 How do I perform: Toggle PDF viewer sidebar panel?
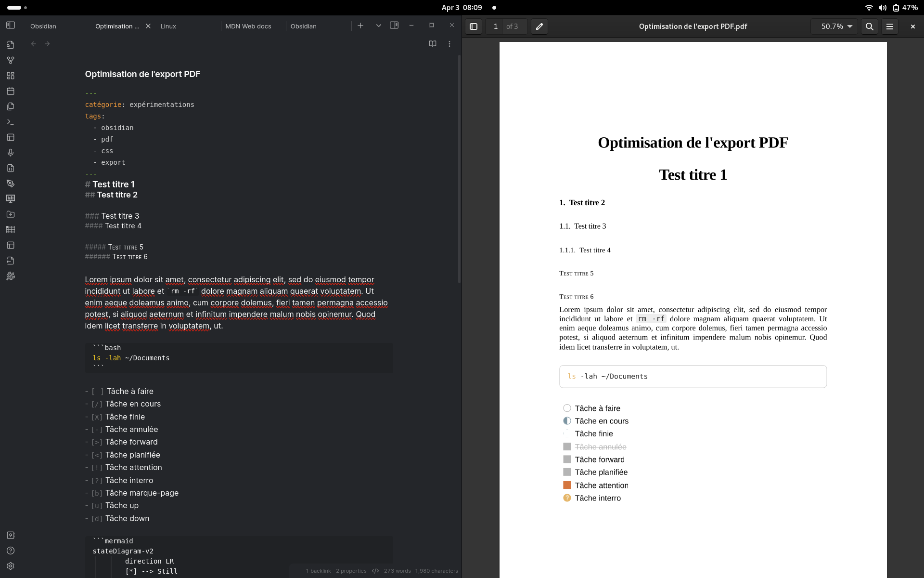(474, 26)
